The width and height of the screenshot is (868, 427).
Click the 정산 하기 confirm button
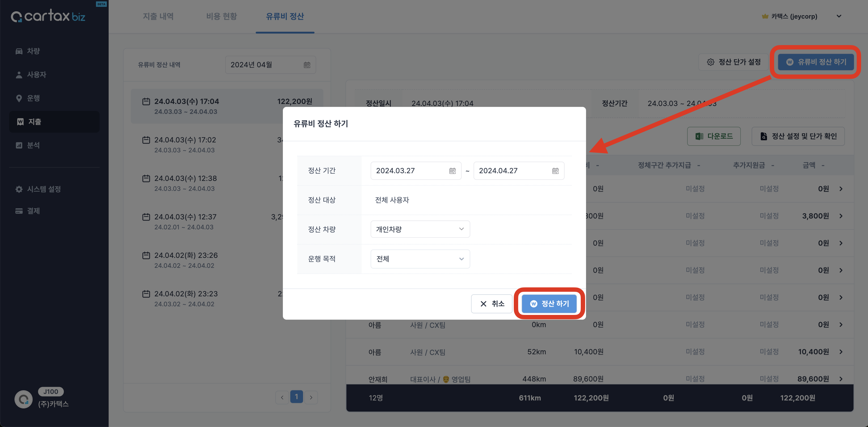coord(549,304)
